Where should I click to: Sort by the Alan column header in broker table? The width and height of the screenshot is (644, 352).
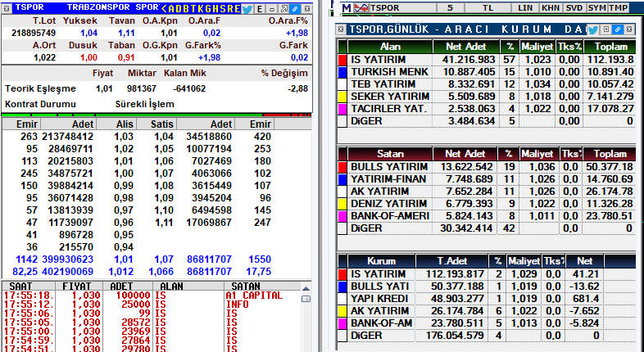[x=390, y=47]
